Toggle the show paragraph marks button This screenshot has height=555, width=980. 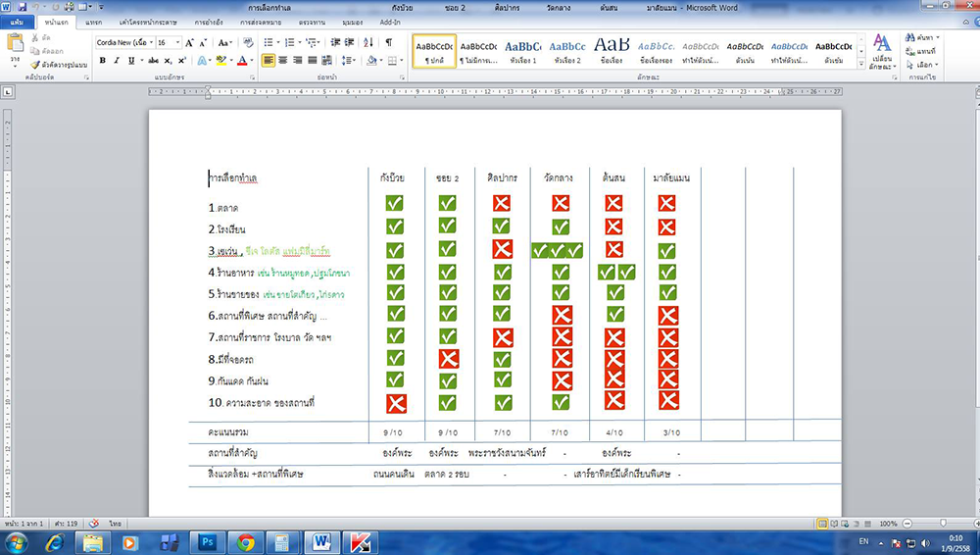[388, 42]
